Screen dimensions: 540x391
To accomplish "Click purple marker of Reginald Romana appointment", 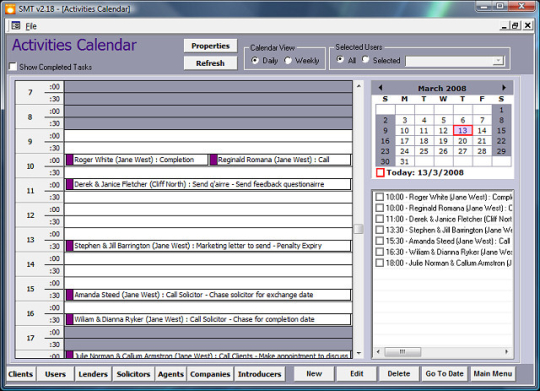I will [x=214, y=160].
